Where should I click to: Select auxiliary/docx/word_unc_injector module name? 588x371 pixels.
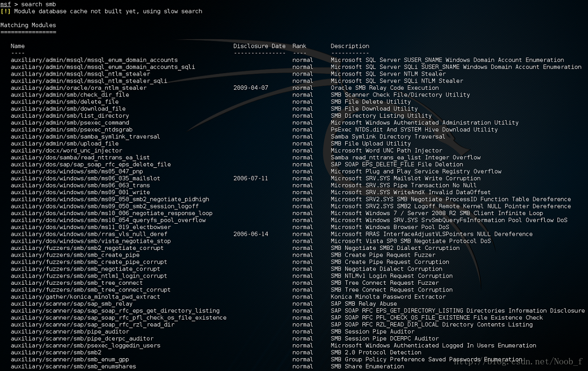pyautogui.click(x=67, y=151)
